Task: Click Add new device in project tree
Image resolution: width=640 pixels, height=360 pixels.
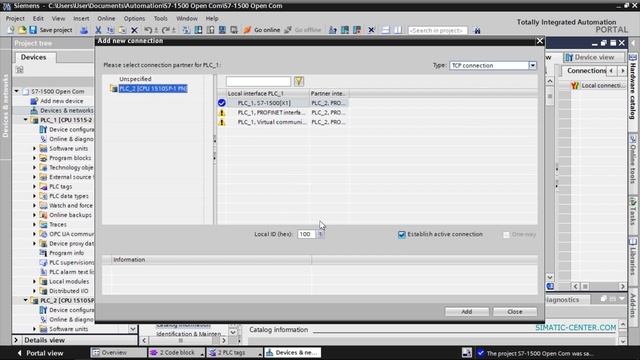Action: 61,101
